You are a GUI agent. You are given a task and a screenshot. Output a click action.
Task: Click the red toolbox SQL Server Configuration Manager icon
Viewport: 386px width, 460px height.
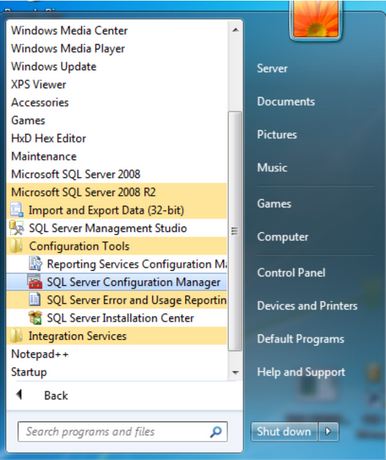coord(35,282)
